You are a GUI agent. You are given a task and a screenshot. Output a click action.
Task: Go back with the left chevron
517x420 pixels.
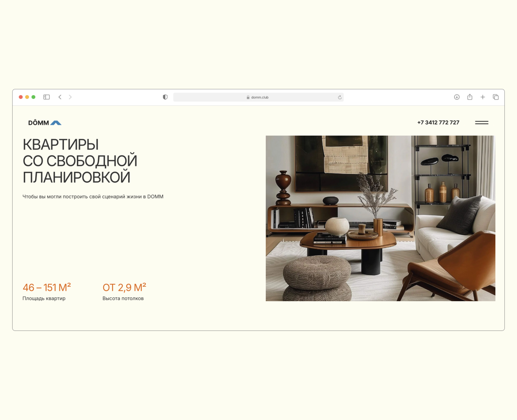pos(60,97)
